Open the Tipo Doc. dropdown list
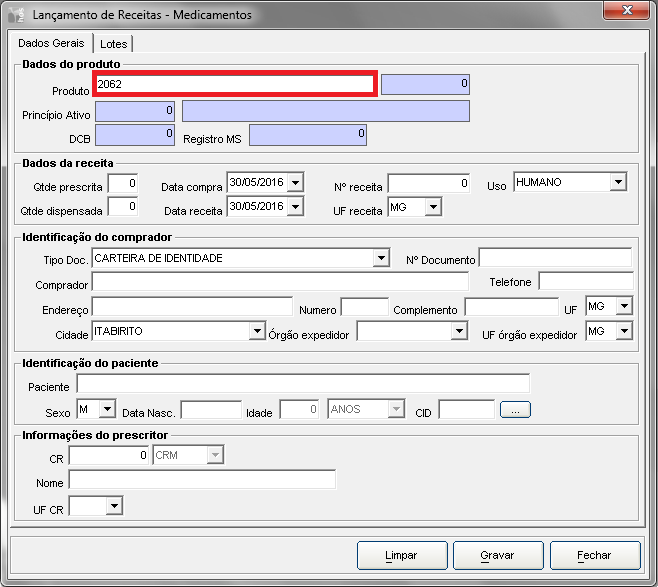658x587 pixels. (x=380, y=259)
